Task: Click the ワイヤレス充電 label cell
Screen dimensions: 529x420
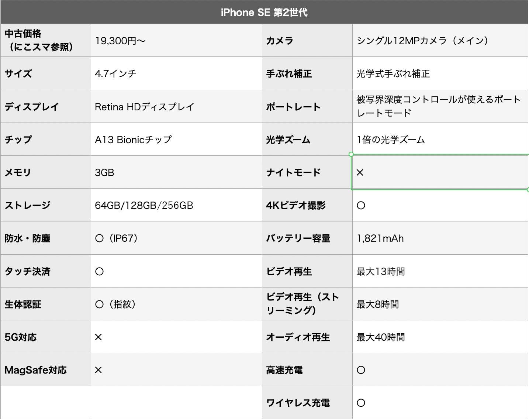Action: [x=307, y=402]
